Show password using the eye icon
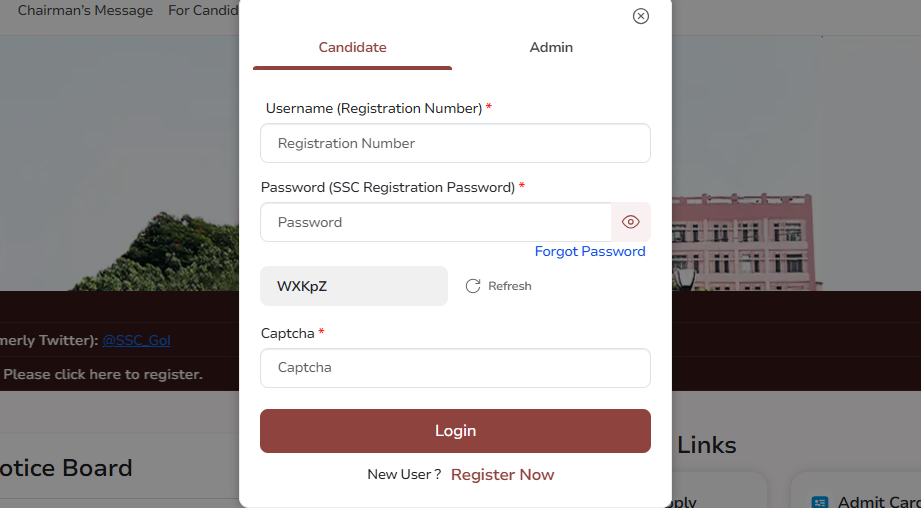The width and height of the screenshot is (921, 508). click(x=630, y=222)
